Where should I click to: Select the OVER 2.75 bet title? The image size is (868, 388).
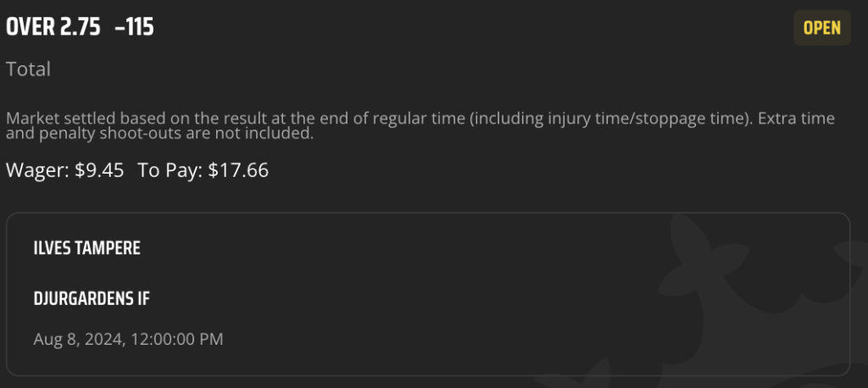(x=53, y=27)
